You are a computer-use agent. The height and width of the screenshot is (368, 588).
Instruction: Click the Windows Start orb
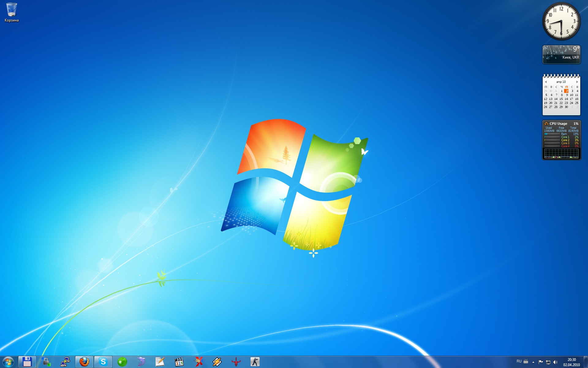pos(8,362)
